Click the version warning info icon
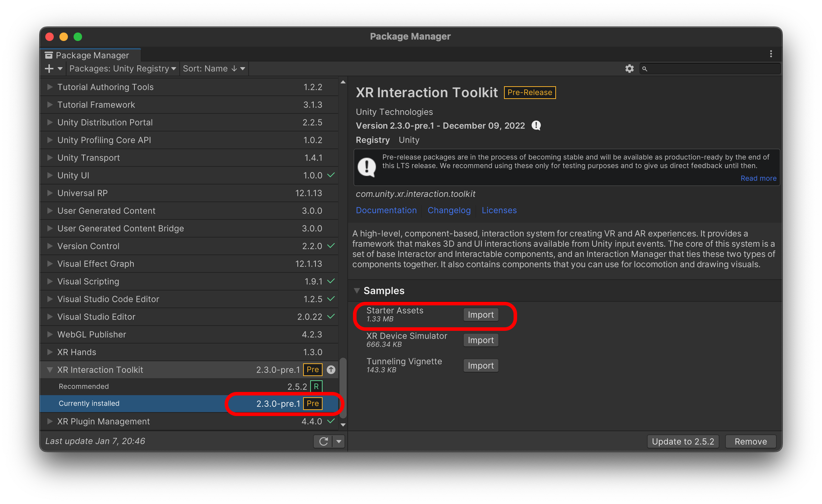Viewport: 822px width, 504px height. (536, 125)
